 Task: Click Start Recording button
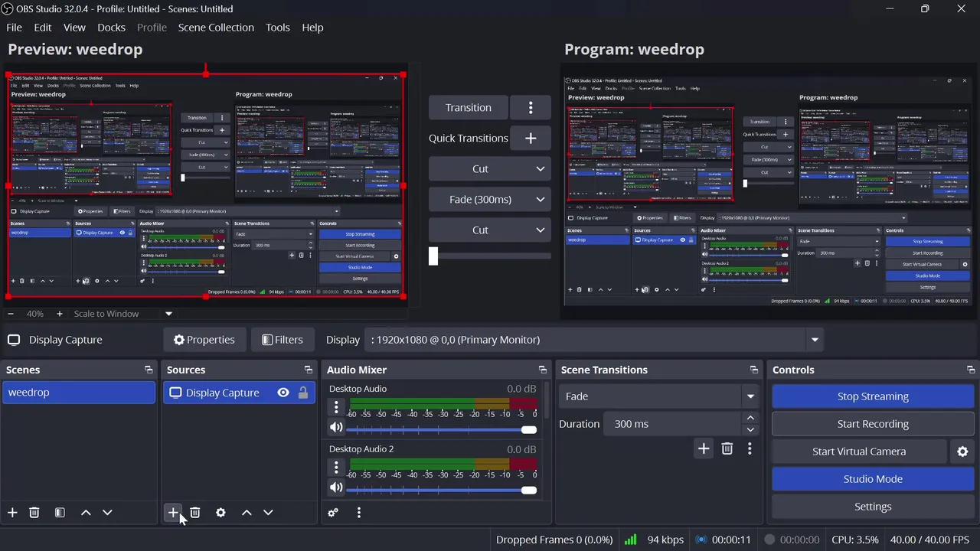873,424
